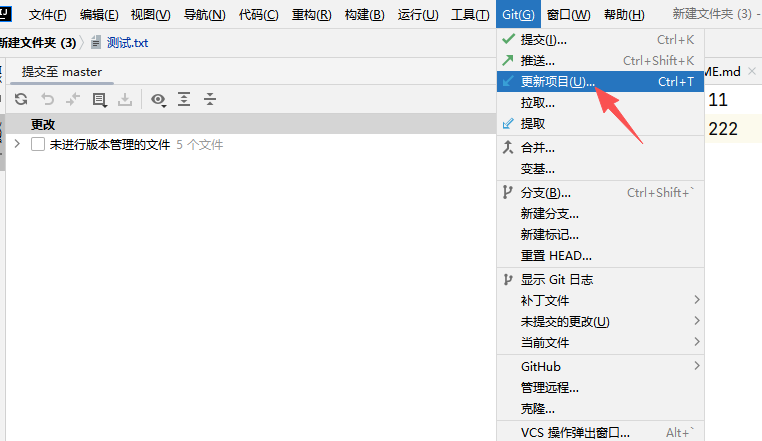Click the green checkmark Commit icon
This screenshot has height=441, width=762.
[508, 39]
